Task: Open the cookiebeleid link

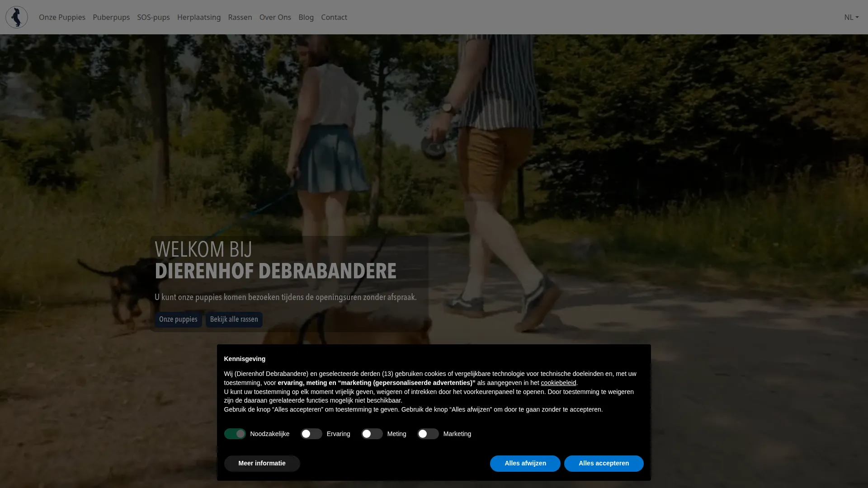Action: click(558, 383)
